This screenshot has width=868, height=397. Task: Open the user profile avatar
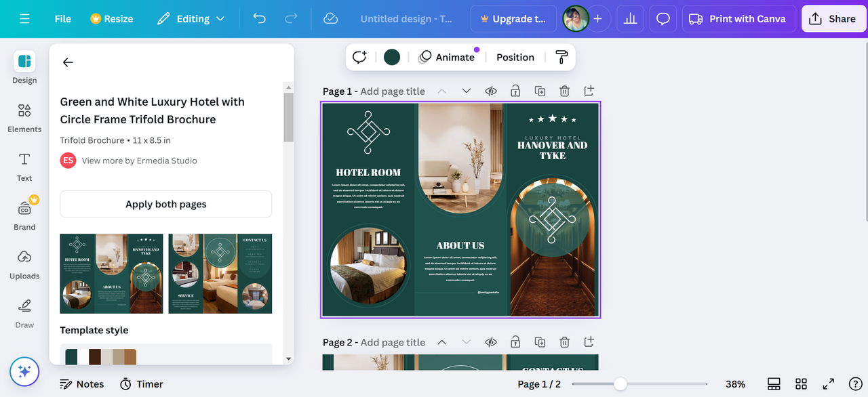[575, 19]
